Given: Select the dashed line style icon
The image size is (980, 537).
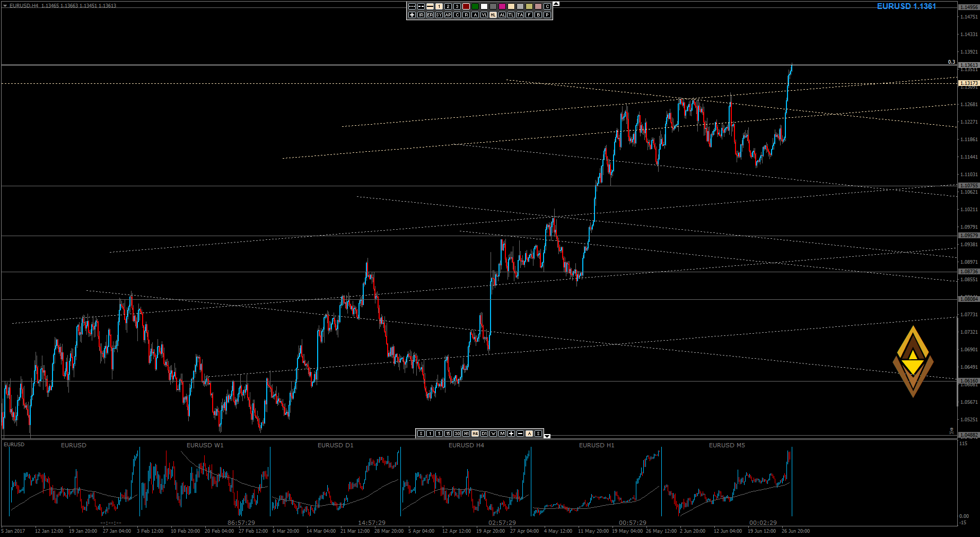Looking at the screenshot, I should point(421,6).
